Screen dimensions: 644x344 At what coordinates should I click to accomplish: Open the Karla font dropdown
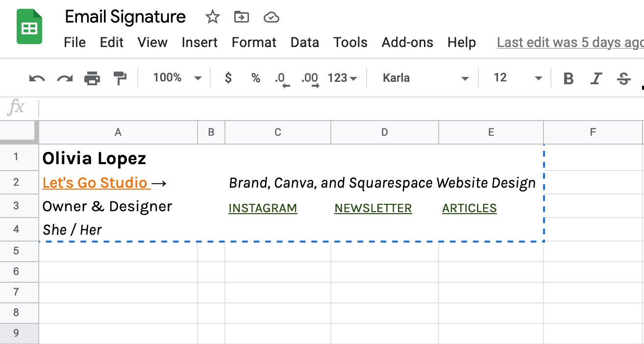coord(425,78)
